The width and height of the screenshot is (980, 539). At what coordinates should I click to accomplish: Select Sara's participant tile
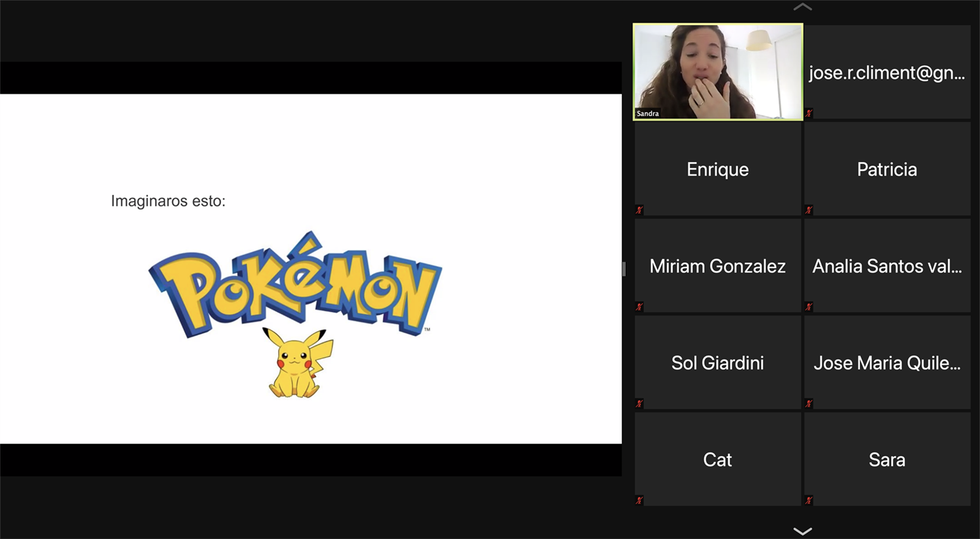(887, 459)
